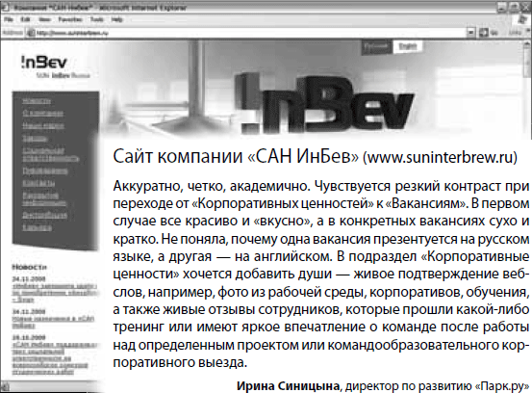Close the Internet Explorer window
532x393 pixels.
[x=525, y=8]
